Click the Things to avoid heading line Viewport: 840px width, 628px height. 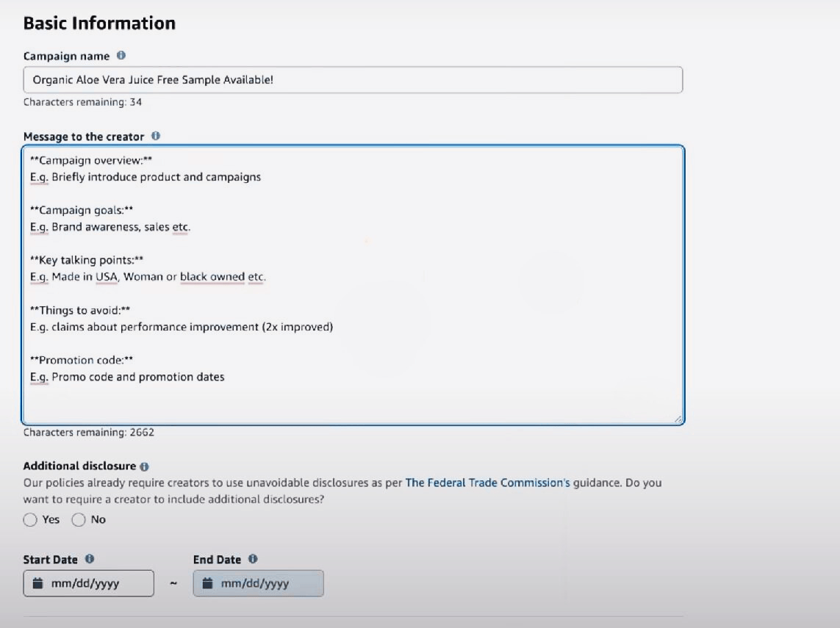click(80, 310)
